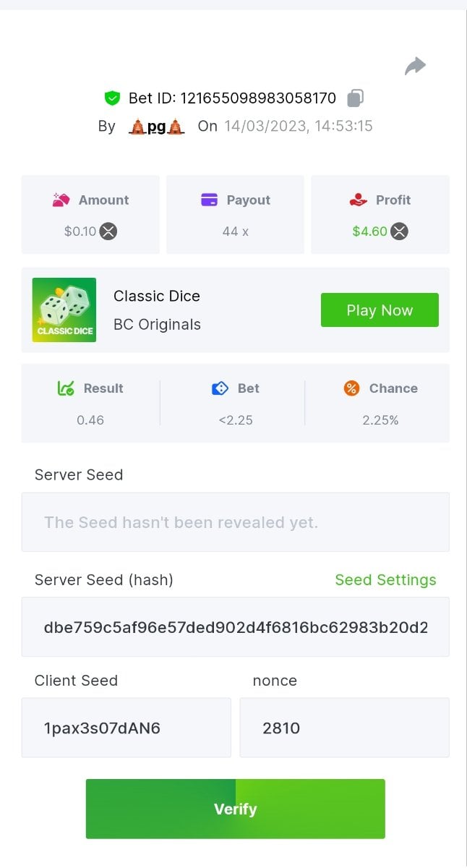
Task: Click the share arrow icon
Action: [415, 67]
